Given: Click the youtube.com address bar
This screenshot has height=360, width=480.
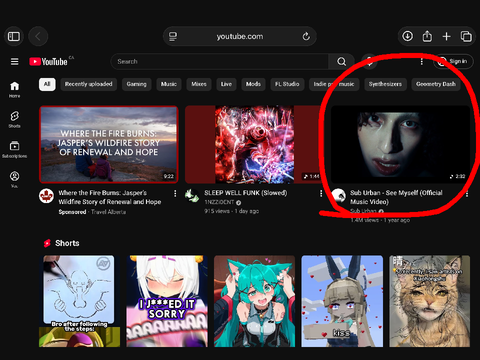Looking at the screenshot, I should 240,36.
